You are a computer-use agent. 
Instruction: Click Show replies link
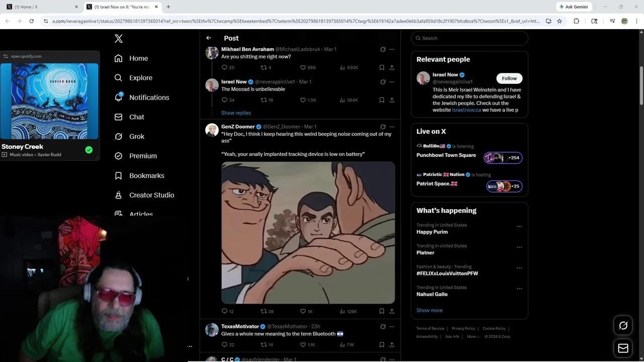click(236, 113)
